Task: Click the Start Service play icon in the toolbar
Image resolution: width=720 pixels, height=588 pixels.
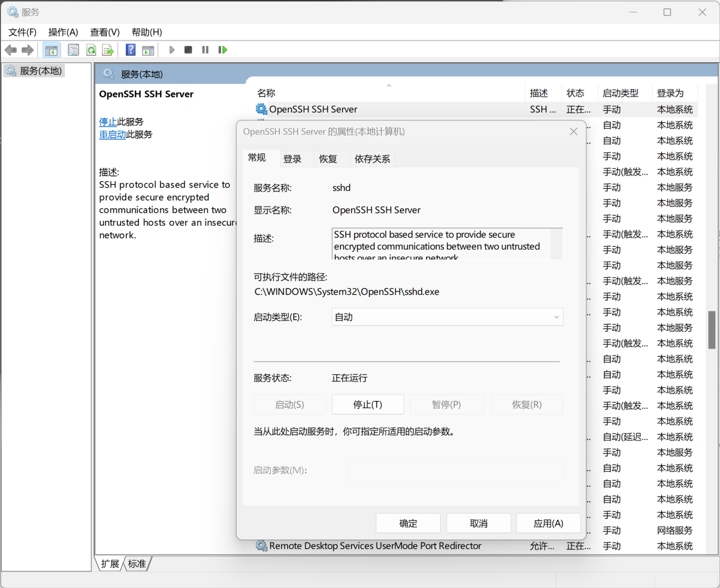Action: click(x=172, y=50)
